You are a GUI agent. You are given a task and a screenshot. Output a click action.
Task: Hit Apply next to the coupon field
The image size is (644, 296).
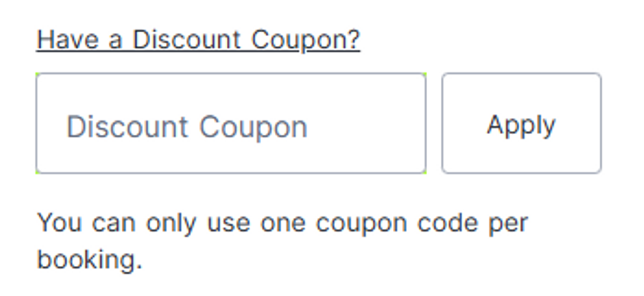click(x=521, y=123)
